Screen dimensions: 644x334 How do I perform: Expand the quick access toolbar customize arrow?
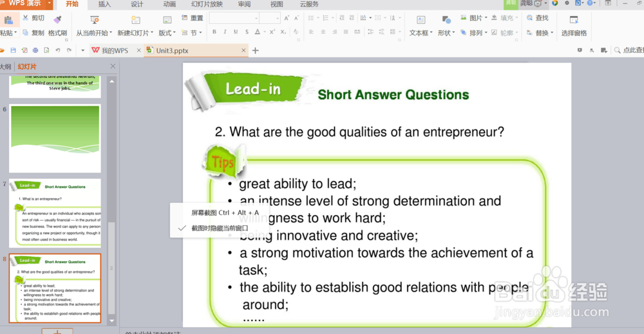pos(82,50)
